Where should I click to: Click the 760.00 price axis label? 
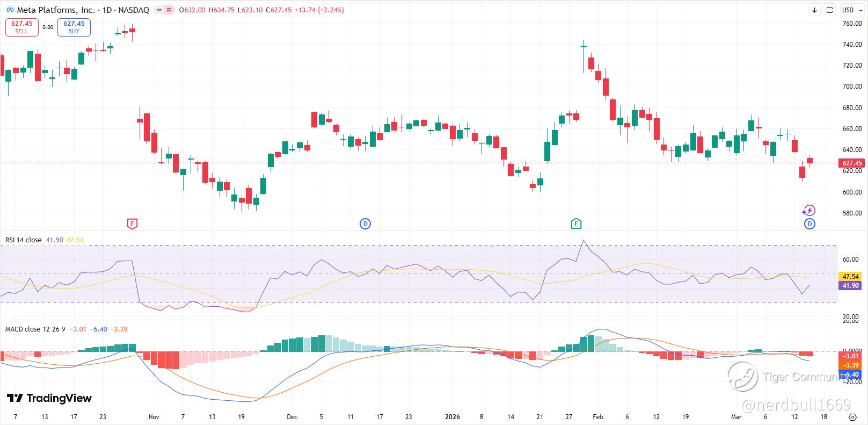click(852, 24)
